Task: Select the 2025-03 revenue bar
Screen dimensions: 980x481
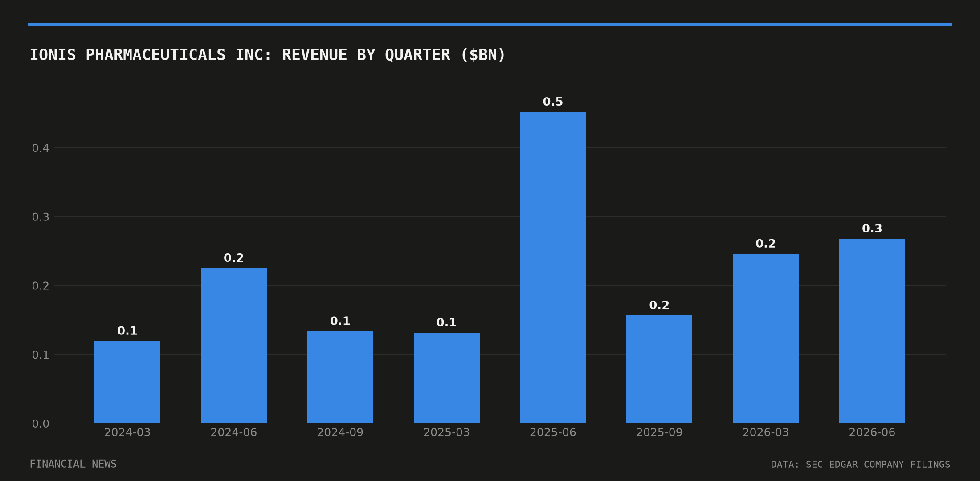Action: (x=447, y=378)
